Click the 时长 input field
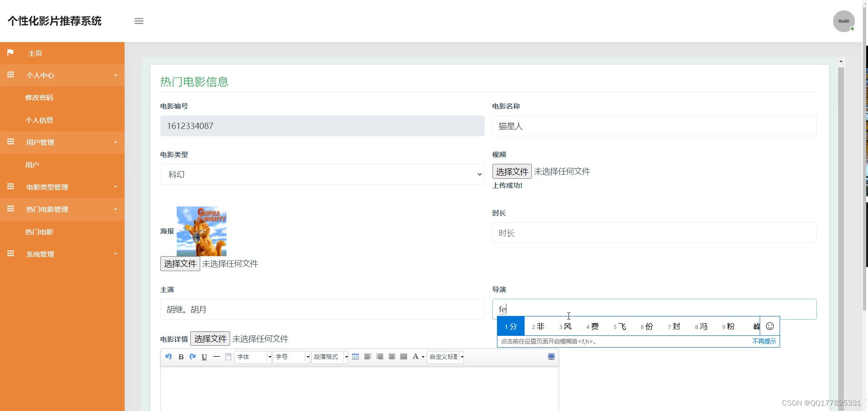Screen dimensions: 868x411 (x=654, y=233)
